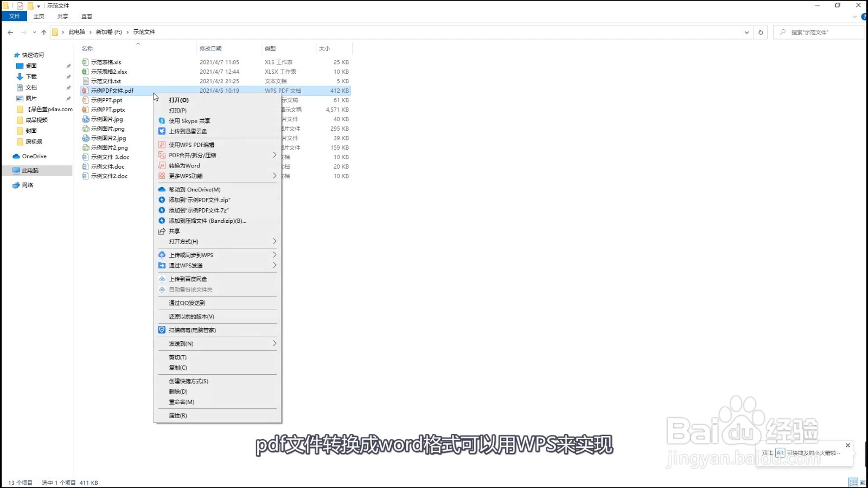The width and height of the screenshot is (868, 488).
Task: Expand the 更多WPS功能 submenu arrow
Action: (x=275, y=176)
